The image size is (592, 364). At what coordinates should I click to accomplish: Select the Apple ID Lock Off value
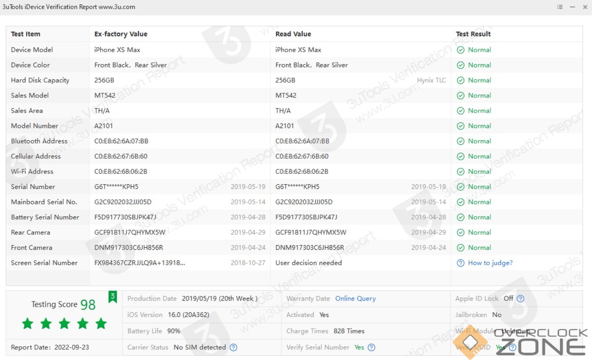coord(508,299)
